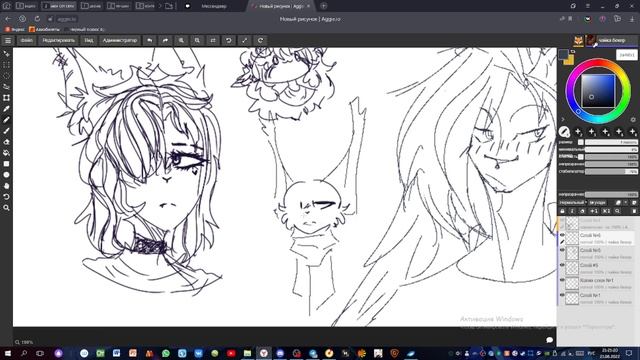Select brush preset slot number 2
The width and height of the screenshot is (640, 360).
point(578,132)
